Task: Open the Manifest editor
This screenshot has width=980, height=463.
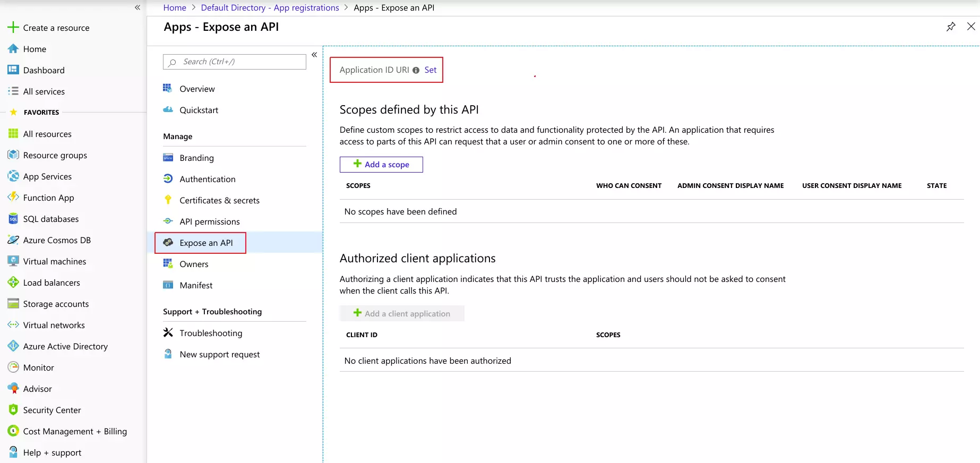Action: (x=196, y=285)
